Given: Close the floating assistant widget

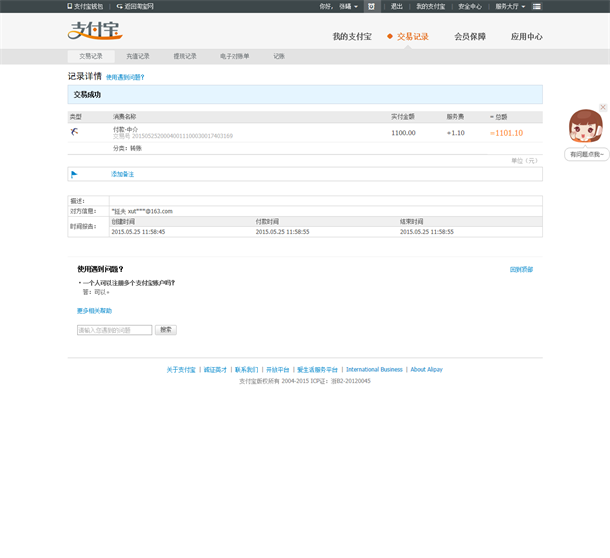Looking at the screenshot, I should 603,107.
